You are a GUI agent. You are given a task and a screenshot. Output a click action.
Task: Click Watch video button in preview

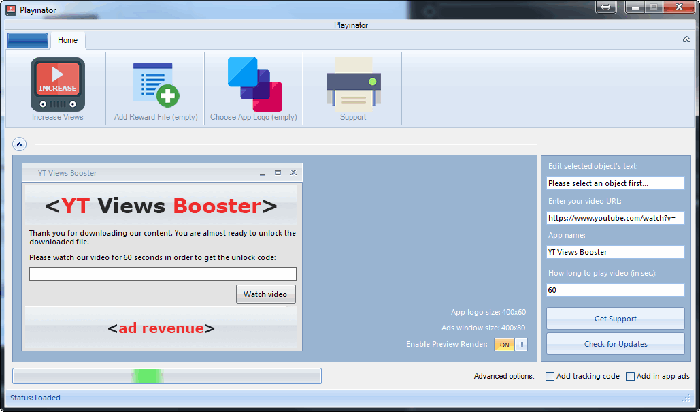point(266,294)
